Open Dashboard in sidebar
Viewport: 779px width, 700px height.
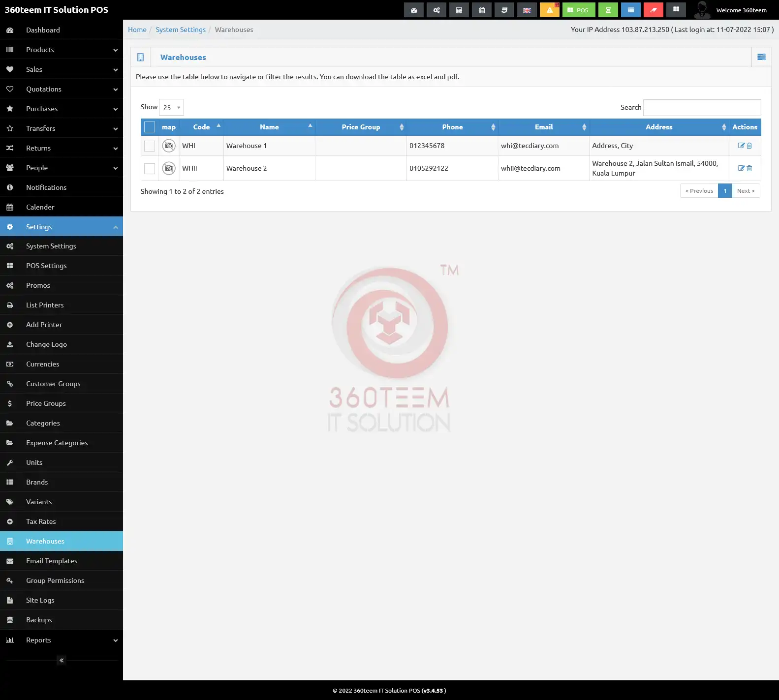[x=62, y=30]
